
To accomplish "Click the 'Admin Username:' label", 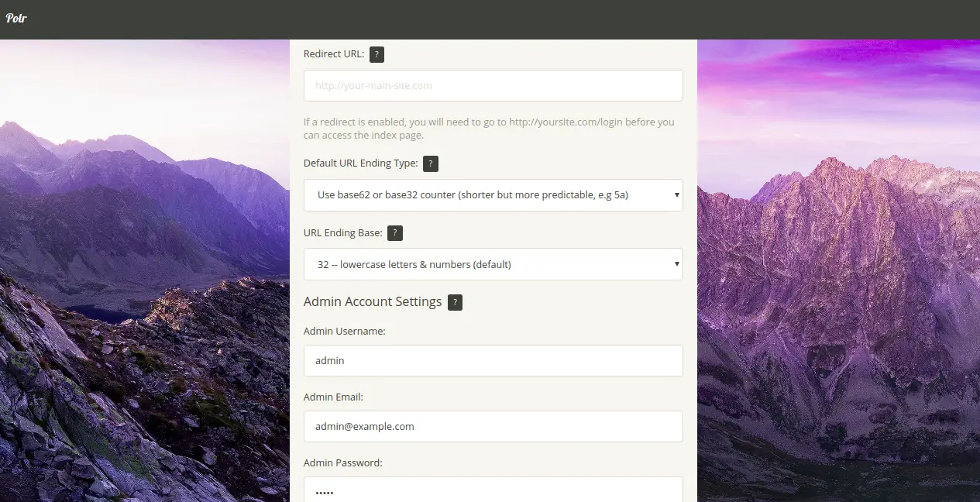I will [x=345, y=331].
